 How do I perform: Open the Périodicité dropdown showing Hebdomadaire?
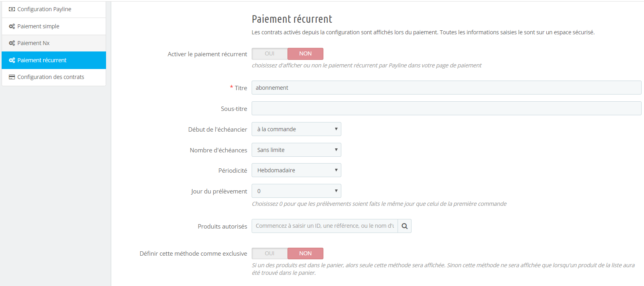(x=296, y=170)
